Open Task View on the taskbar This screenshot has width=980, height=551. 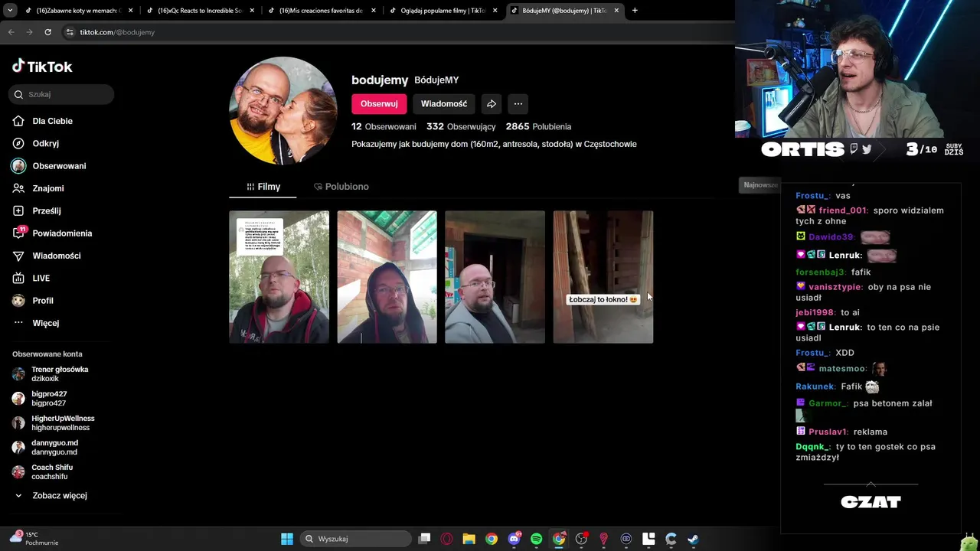tap(425, 539)
